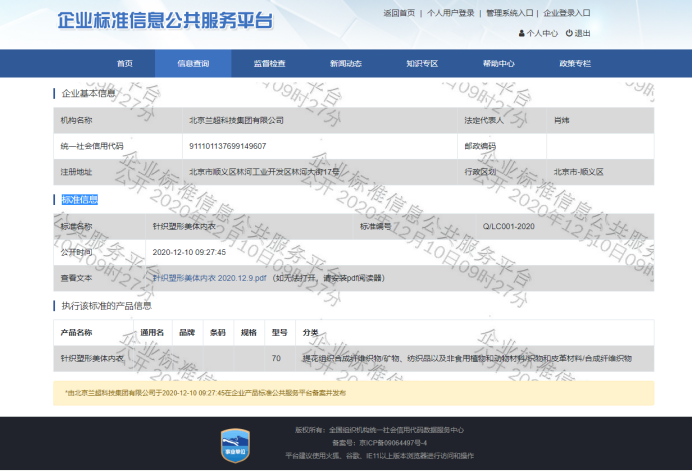
Task: Click the 品牌 column header
Action: point(187,332)
